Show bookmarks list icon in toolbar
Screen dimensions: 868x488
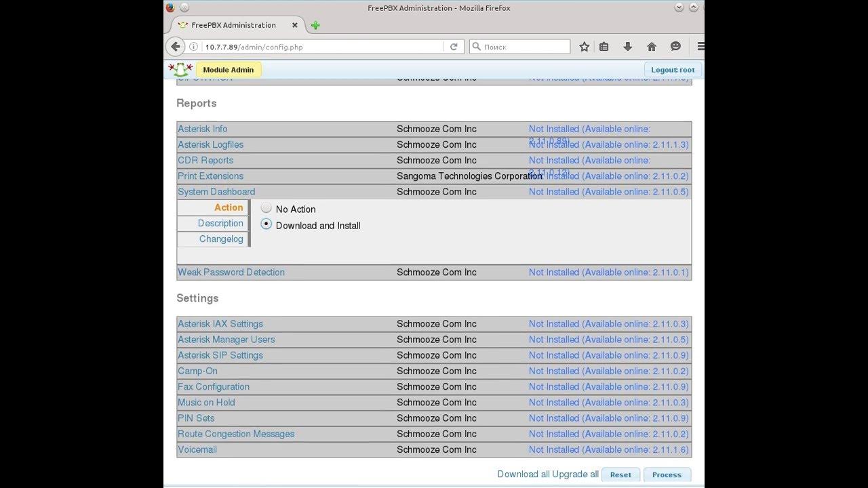point(604,47)
